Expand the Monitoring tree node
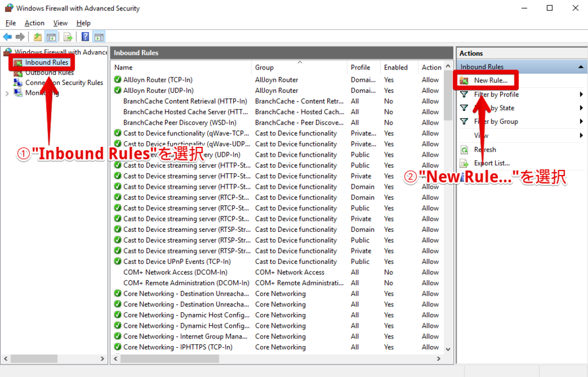Screen dimensions: 588x377 pos(7,94)
